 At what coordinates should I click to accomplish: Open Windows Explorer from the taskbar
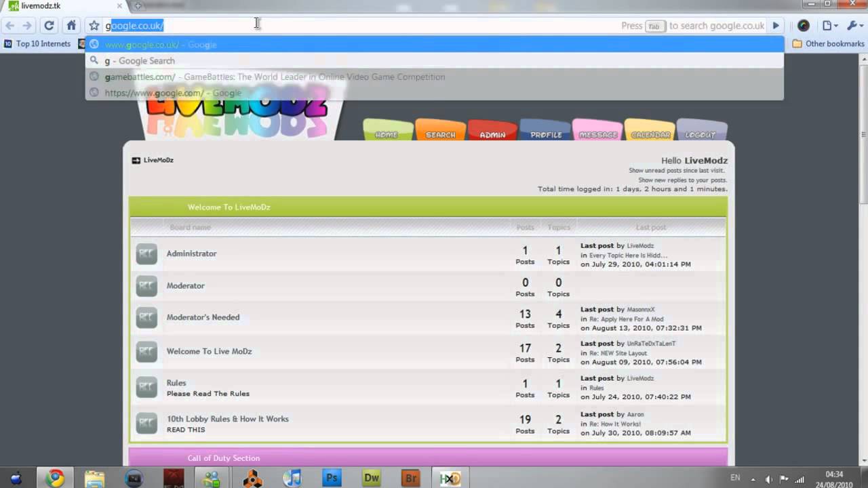[95, 479]
